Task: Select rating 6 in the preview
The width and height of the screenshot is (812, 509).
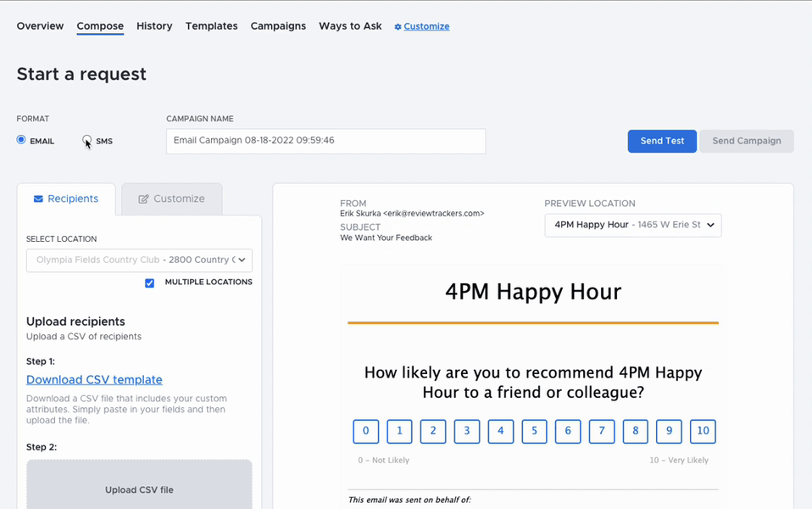Action: click(568, 431)
